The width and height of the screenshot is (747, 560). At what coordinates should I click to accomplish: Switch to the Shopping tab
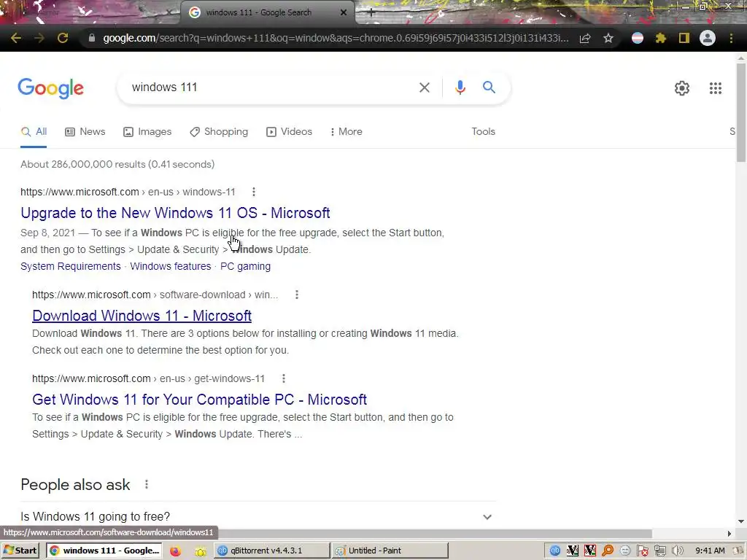(x=219, y=132)
